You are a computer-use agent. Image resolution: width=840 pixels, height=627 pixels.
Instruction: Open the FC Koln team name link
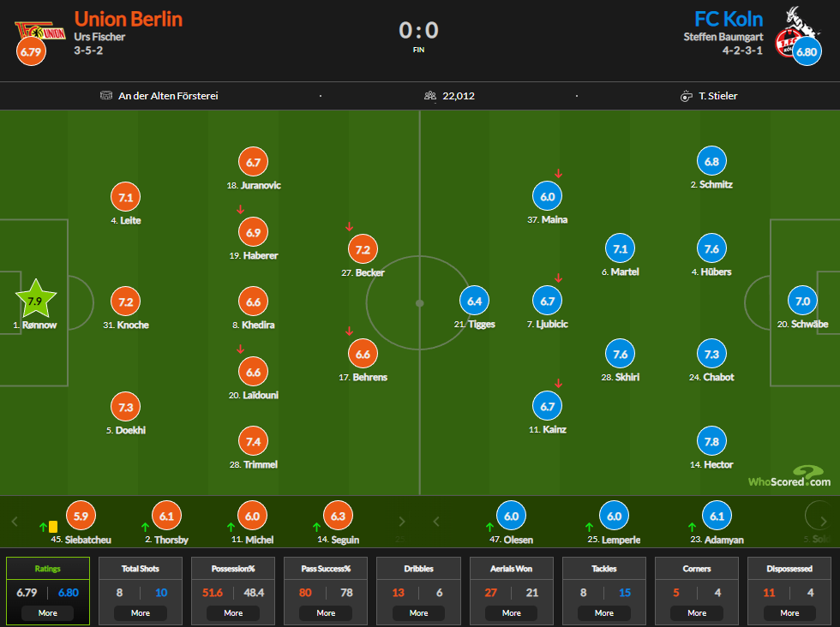click(729, 19)
